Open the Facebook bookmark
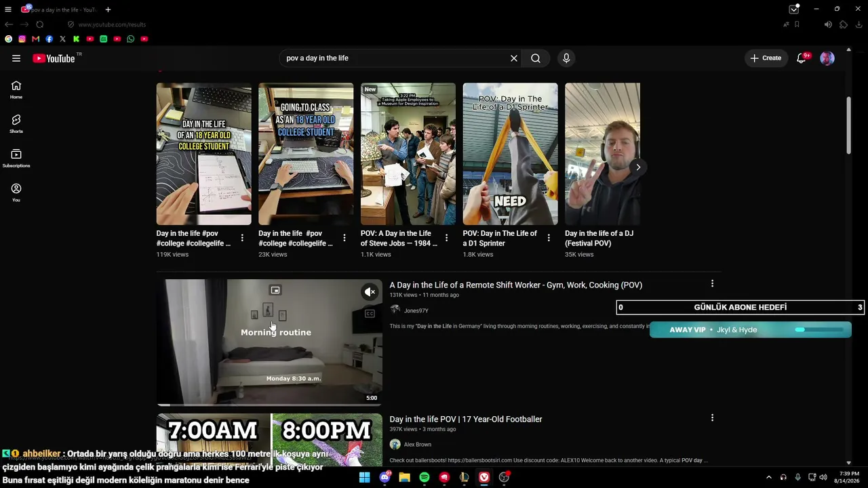868x488 pixels. [50, 39]
